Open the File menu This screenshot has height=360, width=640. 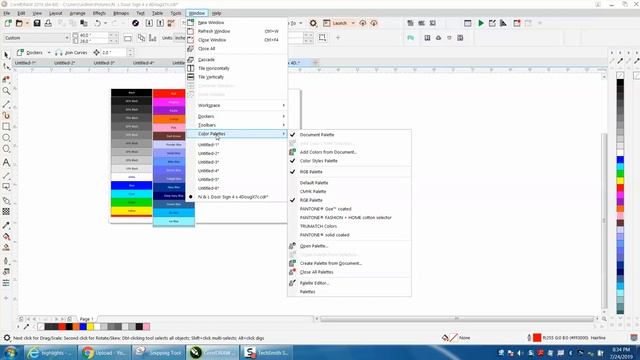coord(7,13)
